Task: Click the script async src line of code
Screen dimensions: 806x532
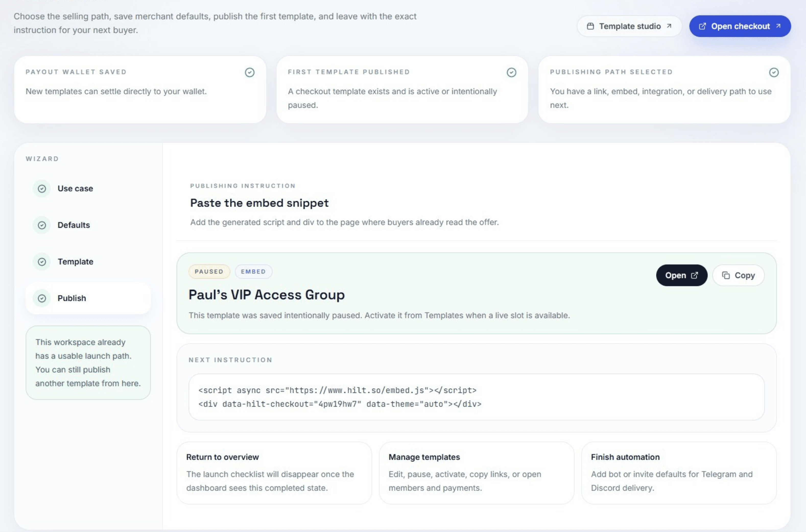Action: tap(337, 390)
